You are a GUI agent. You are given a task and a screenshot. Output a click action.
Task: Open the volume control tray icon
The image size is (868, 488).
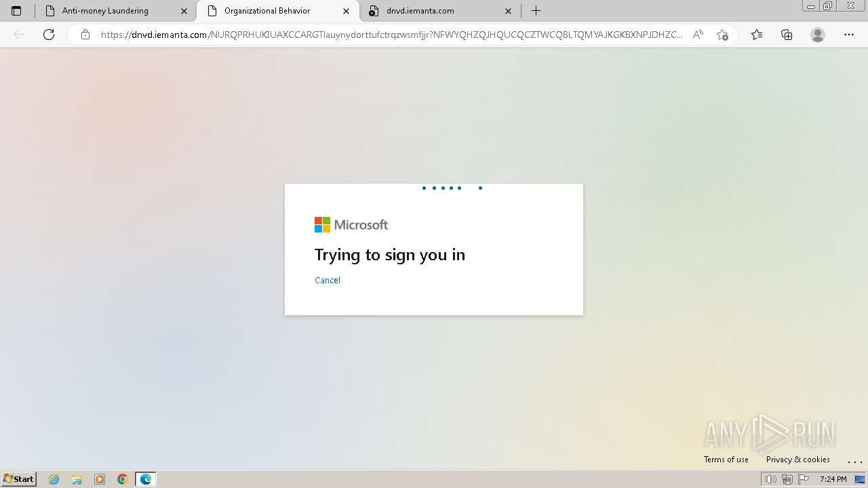770,479
